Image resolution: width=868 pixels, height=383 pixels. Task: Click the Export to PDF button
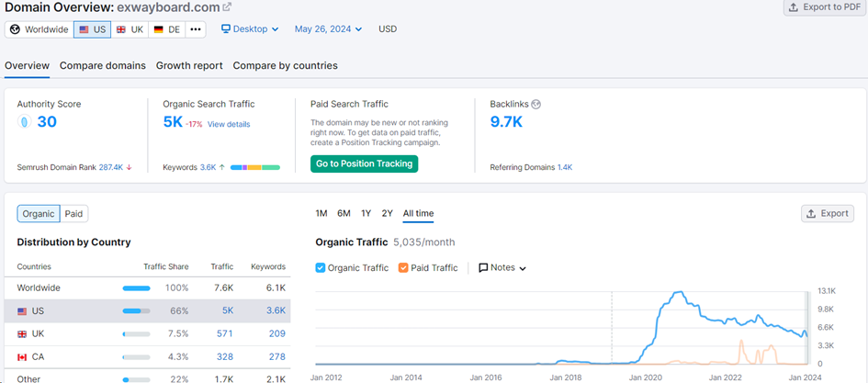click(x=822, y=7)
